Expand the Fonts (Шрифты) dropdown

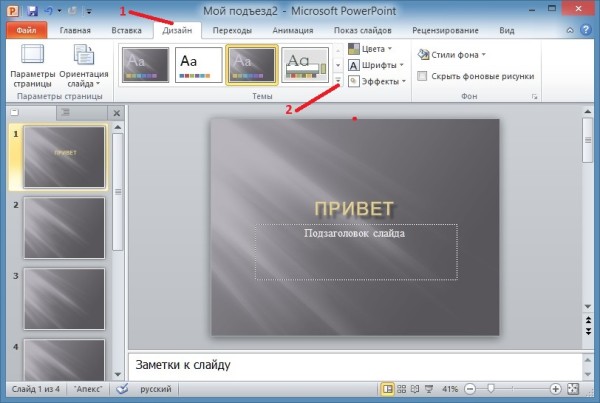(376, 65)
